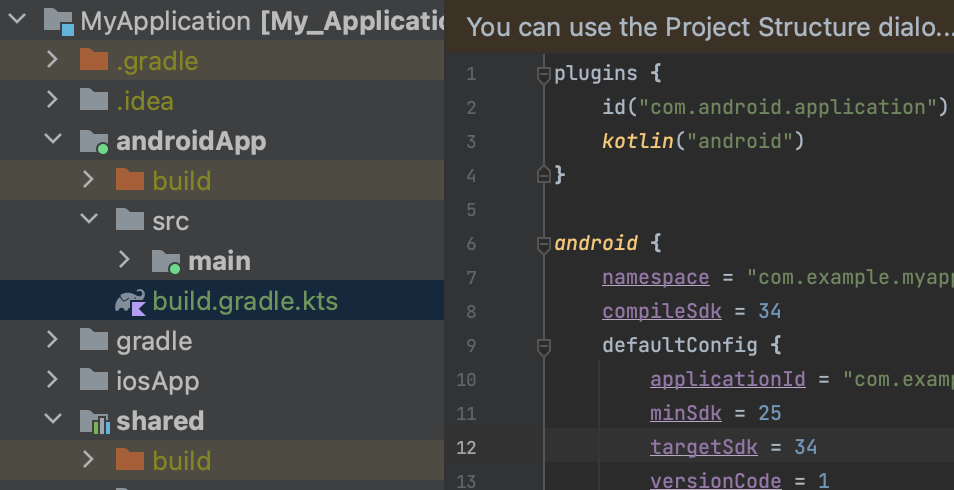Collapse the src folder

point(89,218)
